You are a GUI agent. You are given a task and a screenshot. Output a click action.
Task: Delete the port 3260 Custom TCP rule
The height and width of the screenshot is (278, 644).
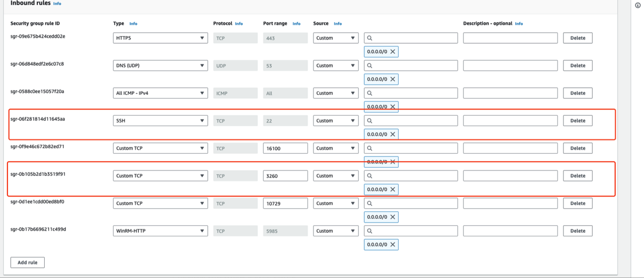click(578, 176)
